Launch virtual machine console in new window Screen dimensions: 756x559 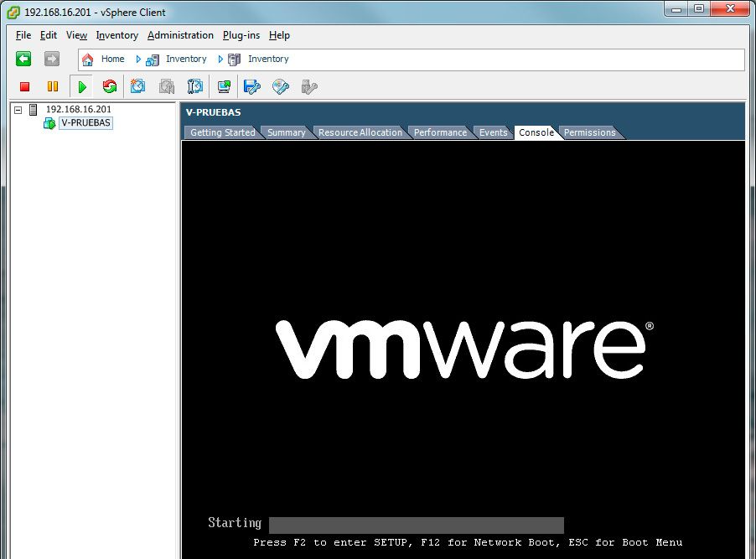224,87
